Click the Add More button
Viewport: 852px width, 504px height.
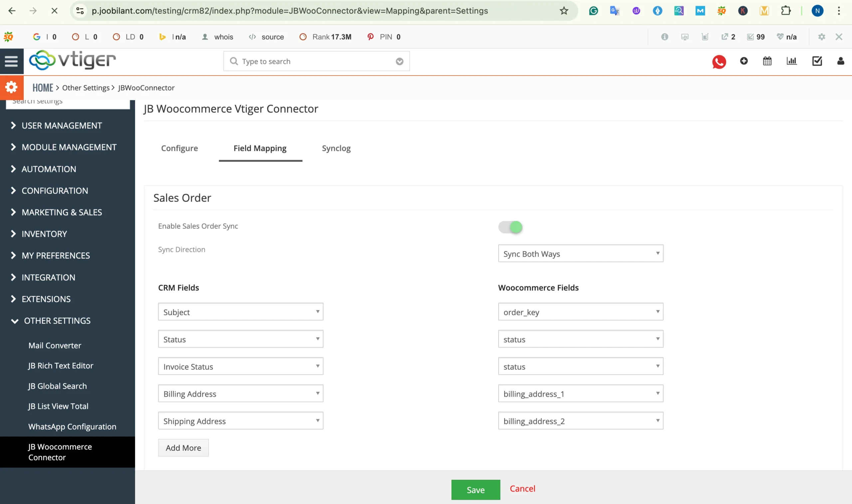(183, 448)
